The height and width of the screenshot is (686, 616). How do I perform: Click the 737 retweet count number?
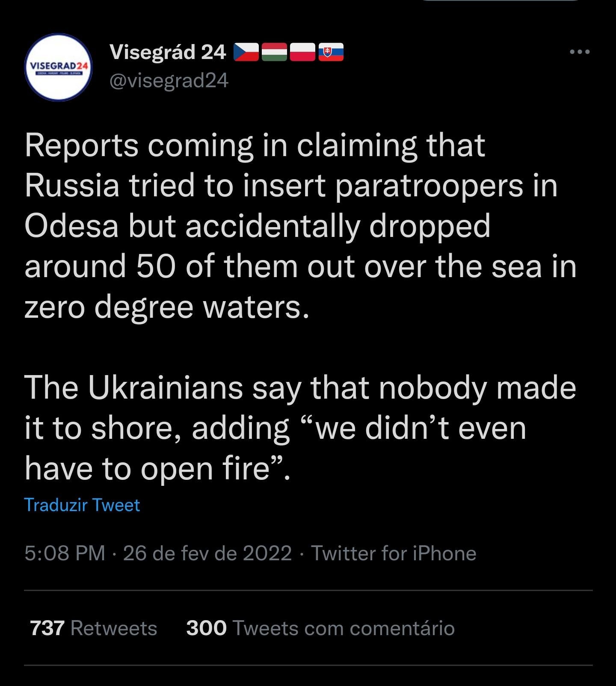click(x=47, y=628)
